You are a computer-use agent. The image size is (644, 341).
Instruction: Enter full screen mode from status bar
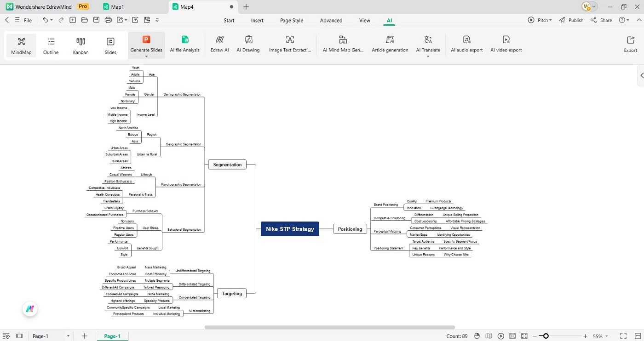pos(623,336)
